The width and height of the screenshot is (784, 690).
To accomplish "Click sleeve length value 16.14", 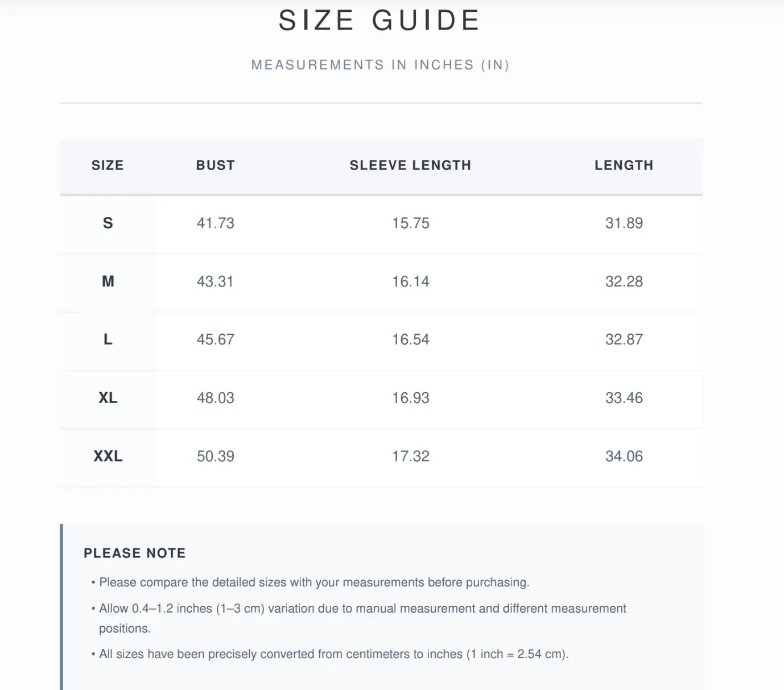I will point(411,281).
